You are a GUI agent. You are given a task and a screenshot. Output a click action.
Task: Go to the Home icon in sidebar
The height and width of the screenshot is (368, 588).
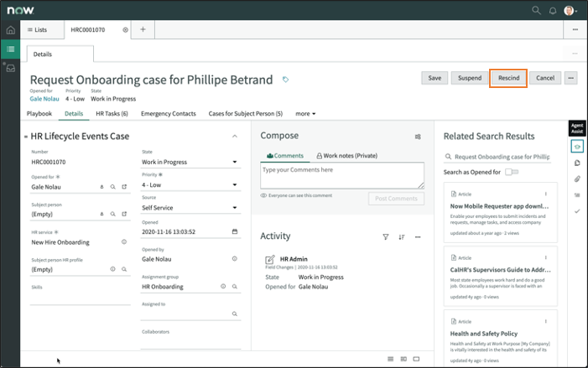pyautogui.click(x=11, y=30)
